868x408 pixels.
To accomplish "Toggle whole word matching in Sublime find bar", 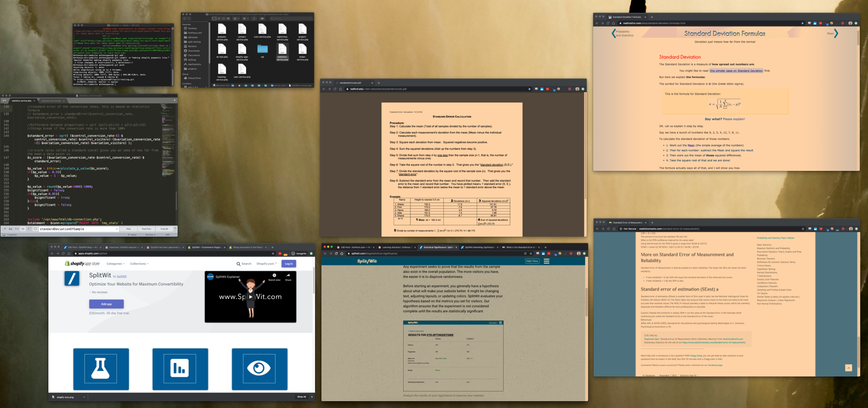I will click(16, 229).
